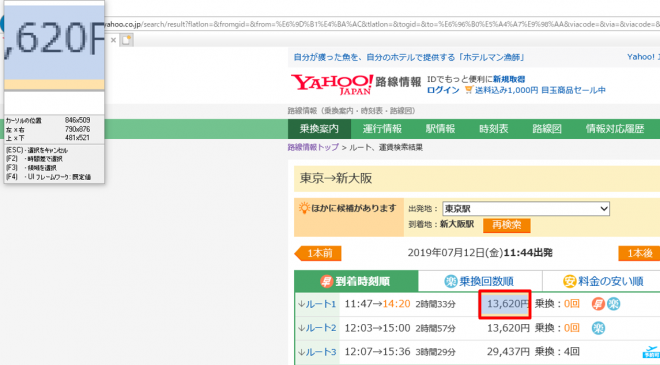Screen dimensions: 660x365
Task: Open the ログイン link
Action: tap(443, 90)
